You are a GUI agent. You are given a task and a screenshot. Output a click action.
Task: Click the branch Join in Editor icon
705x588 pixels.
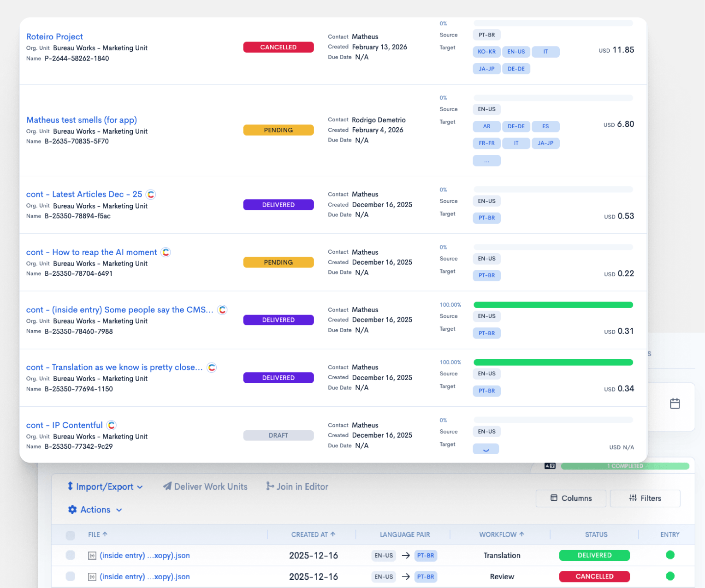(x=270, y=486)
